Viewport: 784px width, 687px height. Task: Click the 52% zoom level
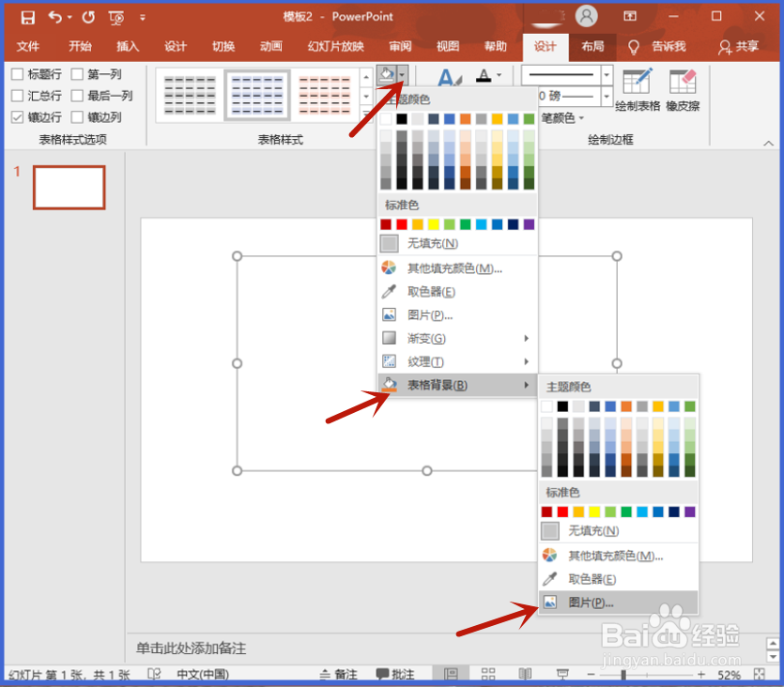coord(729,675)
